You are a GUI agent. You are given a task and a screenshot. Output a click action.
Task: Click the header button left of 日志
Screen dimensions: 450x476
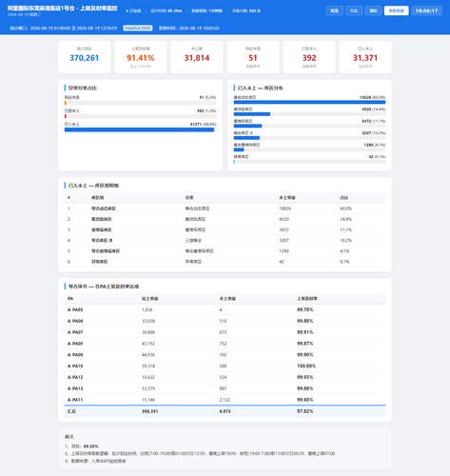point(334,10)
